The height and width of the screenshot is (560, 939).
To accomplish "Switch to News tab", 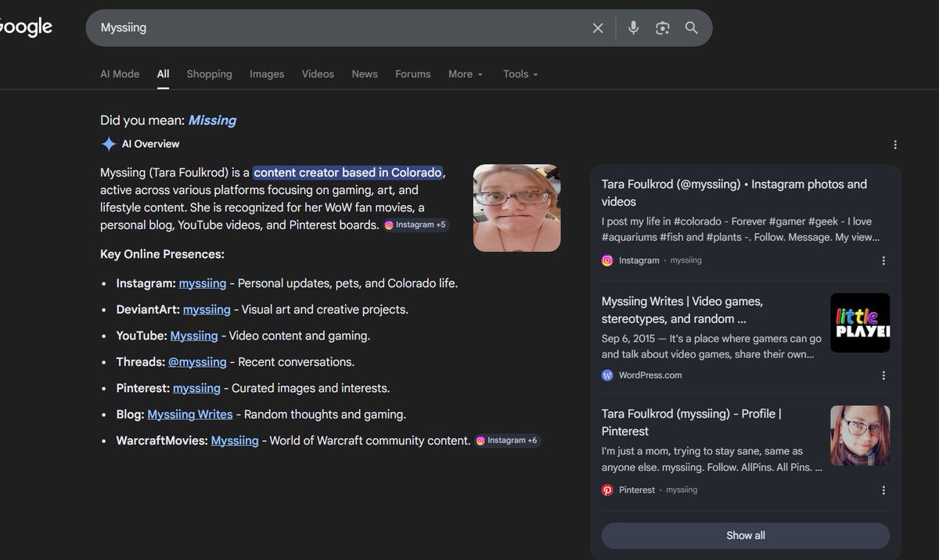I will click(x=365, y=74).
